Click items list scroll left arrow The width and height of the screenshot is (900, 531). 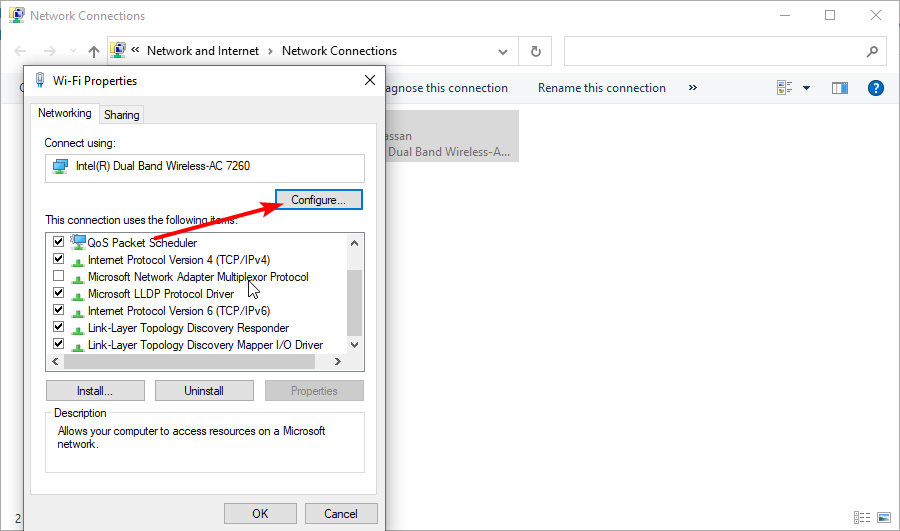tap(55, 362)
